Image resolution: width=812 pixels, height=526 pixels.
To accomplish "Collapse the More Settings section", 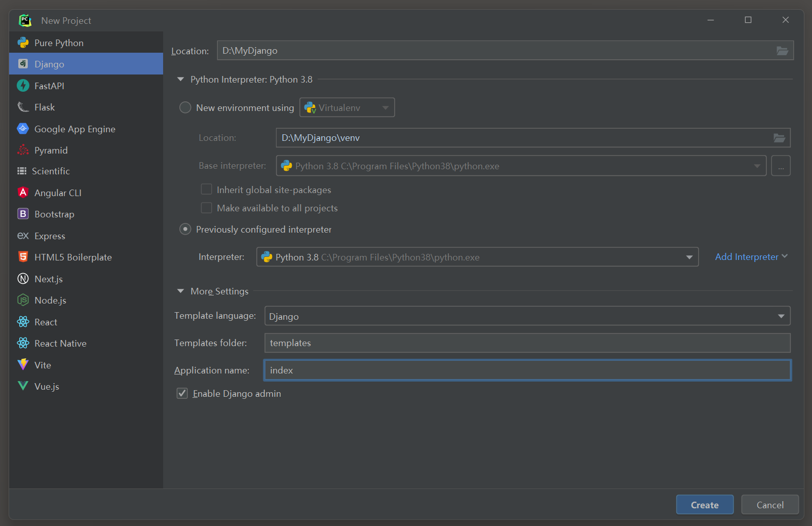I will click(180, 291).
